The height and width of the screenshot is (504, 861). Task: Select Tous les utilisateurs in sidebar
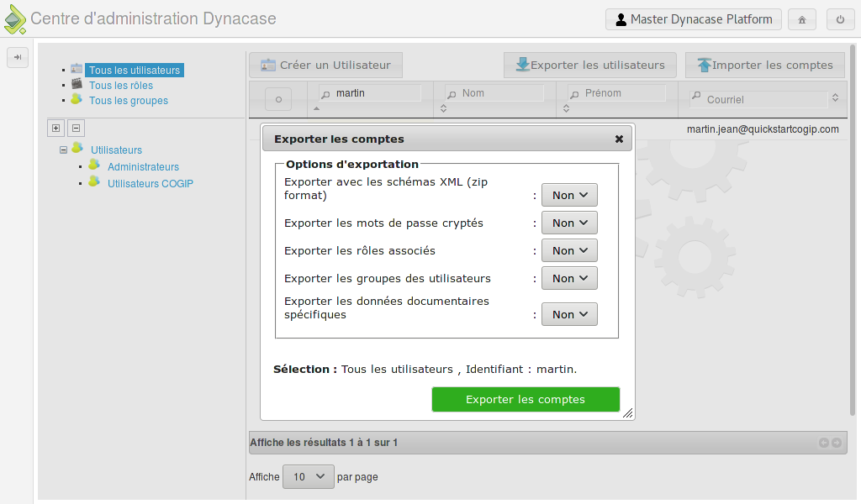pyautogui.click(x=135, y=71)
